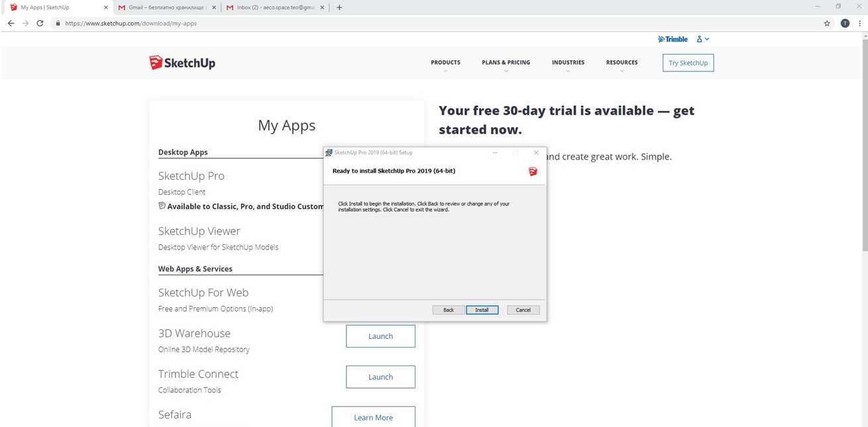Click the SketchUp icon in the setup dialog header
Viewport: 868px width, 427px height.
tap(533, 171)
